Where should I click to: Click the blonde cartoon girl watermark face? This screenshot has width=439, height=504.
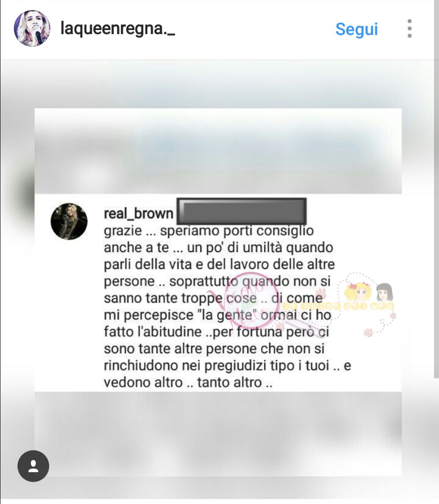[x=357, y=292]
